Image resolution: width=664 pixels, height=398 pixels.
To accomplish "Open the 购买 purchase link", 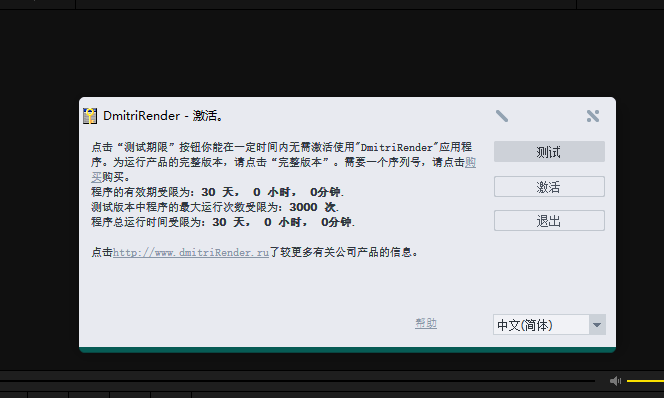I will 470,163.
